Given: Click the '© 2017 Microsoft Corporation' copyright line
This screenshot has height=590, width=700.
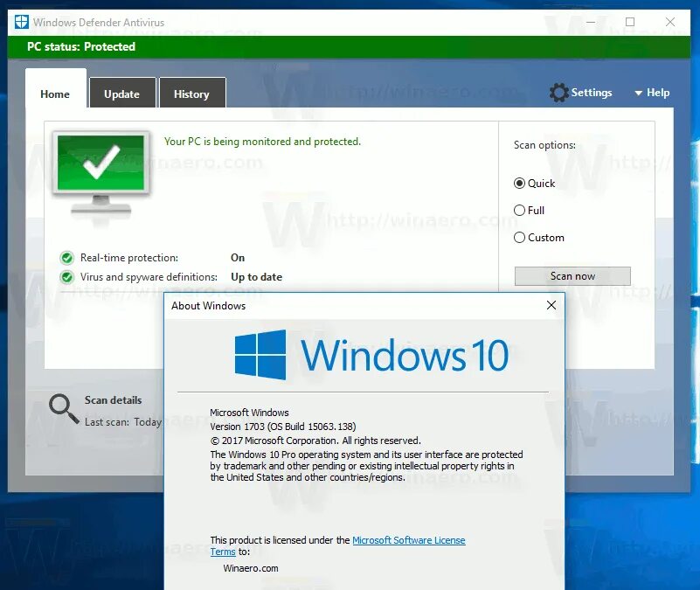Looking at the screenshot, I should [x=315, y=441].
